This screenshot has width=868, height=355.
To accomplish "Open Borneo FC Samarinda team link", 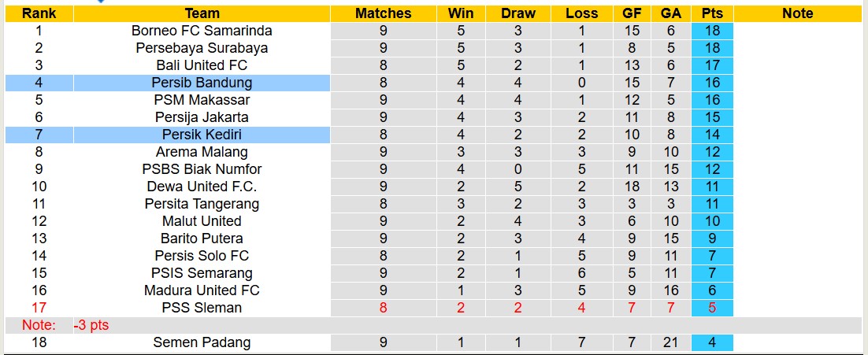I will point(202,31).
